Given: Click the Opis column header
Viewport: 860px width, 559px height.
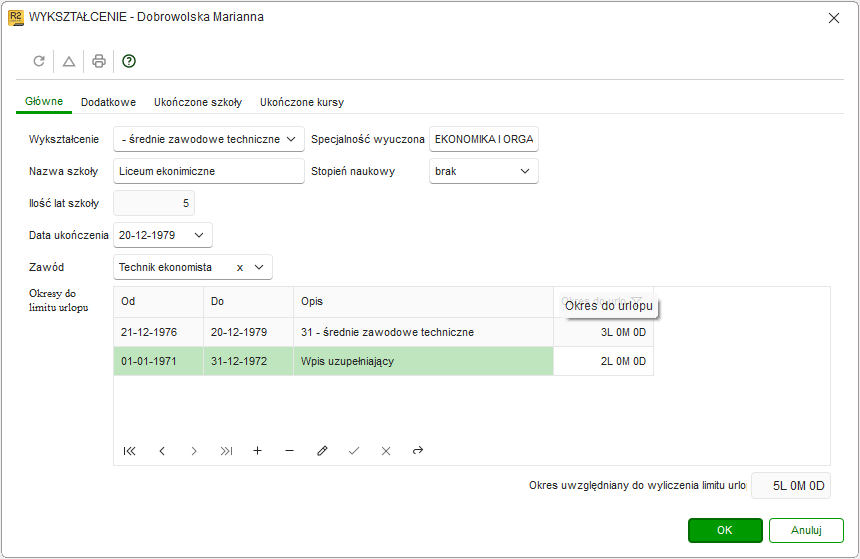Looking at the screenshot, I should [x=423, y=302].
